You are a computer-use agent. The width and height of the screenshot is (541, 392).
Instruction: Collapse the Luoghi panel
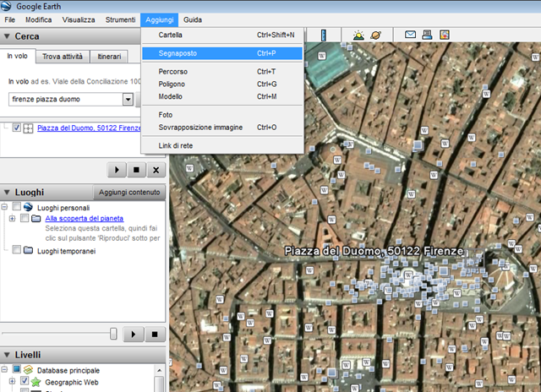pyautogui.click(x=7, y=192)
